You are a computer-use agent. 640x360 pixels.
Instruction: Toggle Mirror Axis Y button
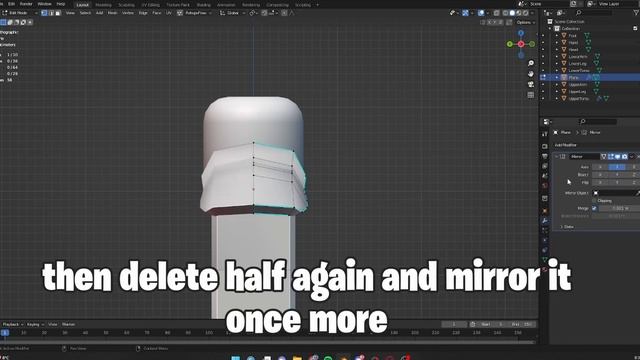[x=617, y=167]
